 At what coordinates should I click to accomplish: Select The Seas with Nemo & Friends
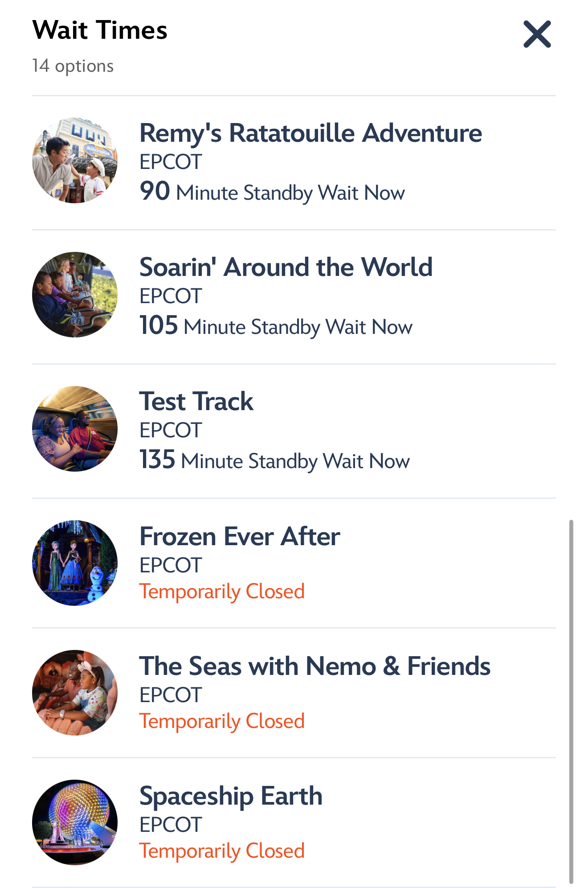[314, 666]
